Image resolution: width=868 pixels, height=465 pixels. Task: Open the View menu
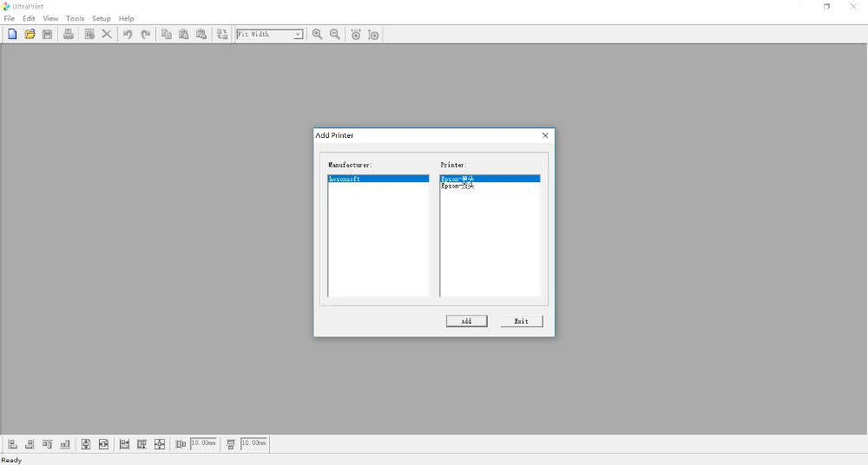click(50, 18)
